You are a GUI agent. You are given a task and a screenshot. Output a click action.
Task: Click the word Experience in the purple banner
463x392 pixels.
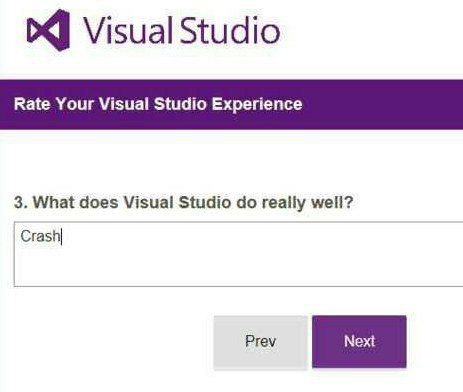click(x=257, y=104)
